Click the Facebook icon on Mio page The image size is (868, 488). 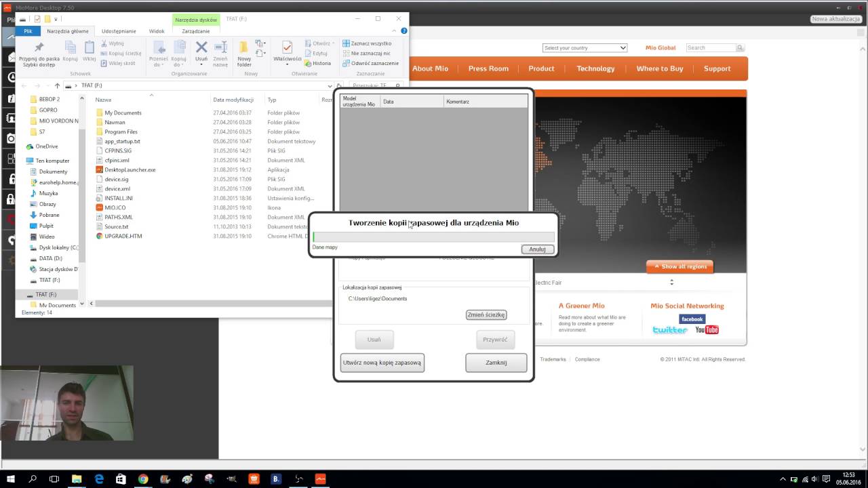click(692, 319)
